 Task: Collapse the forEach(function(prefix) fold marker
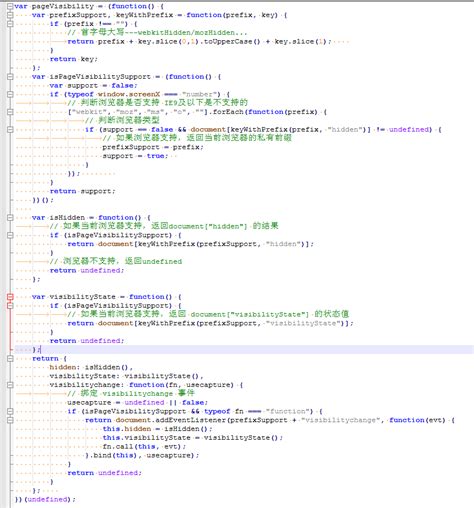pos(10,112)
